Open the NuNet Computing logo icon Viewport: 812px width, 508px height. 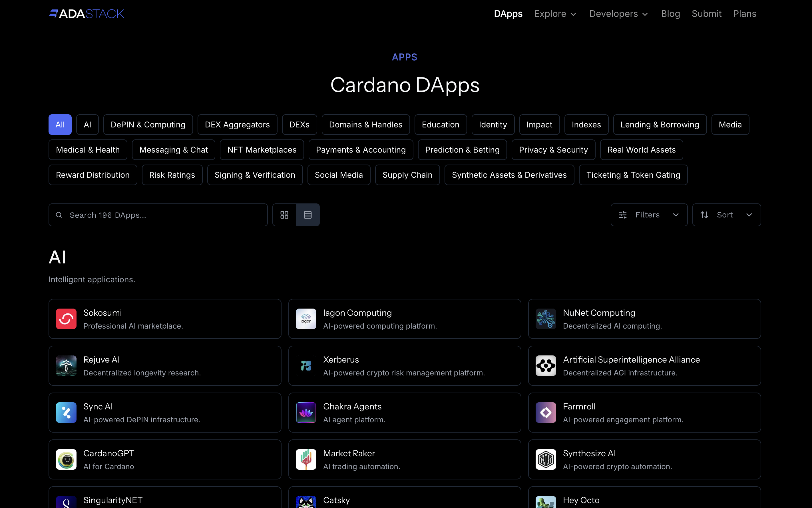546,319
